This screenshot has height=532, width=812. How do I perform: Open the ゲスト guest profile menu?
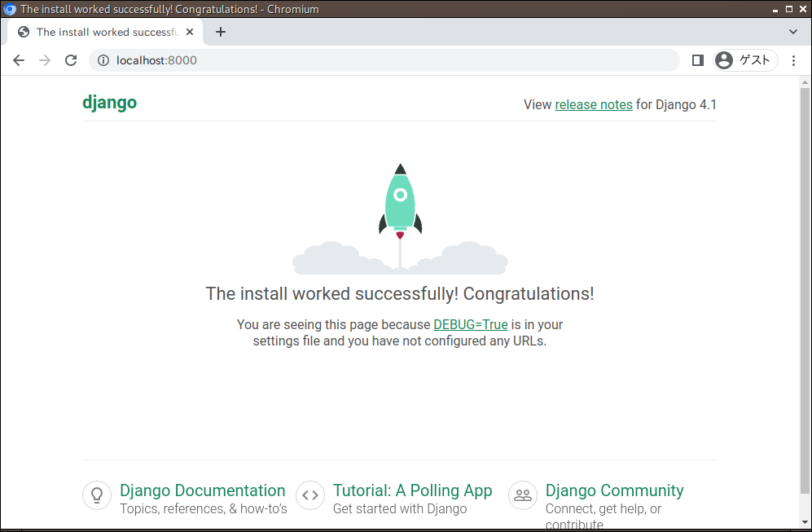pyautogui.click(x=745, y=60)
